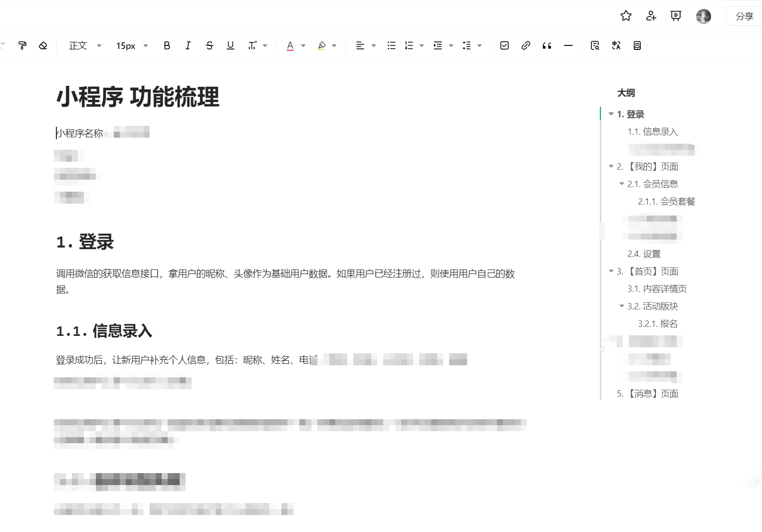762x532 pixels.
Task: Click the user avatar in top right
Action: pyautogui.click(x=703, y=15)
